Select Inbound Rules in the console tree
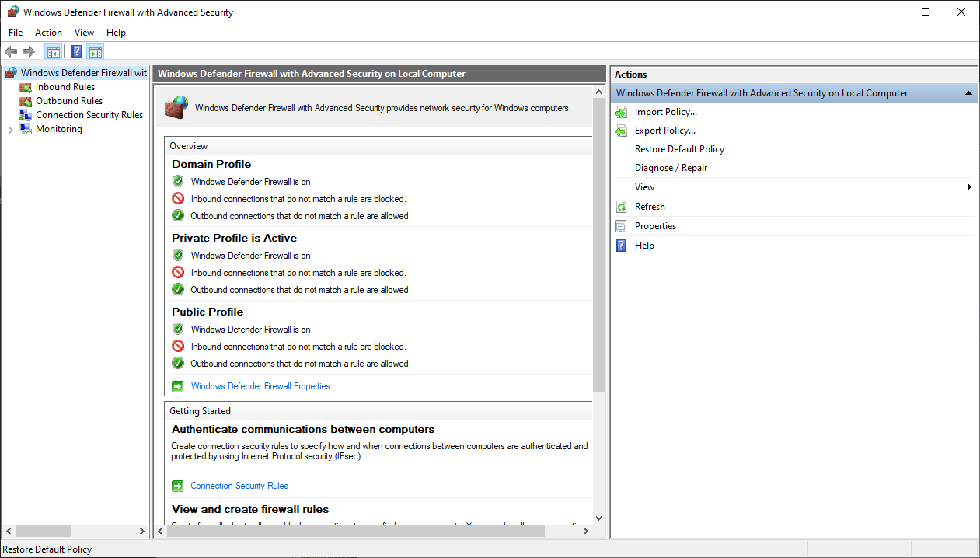Screen dimensions: 980x558 pyautogui.click(x=65, y=86)
